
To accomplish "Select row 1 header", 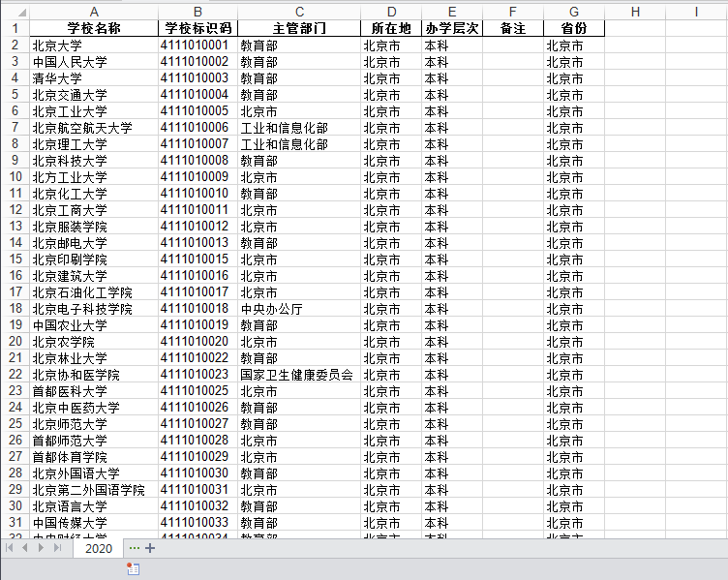I will coord(15,28).
